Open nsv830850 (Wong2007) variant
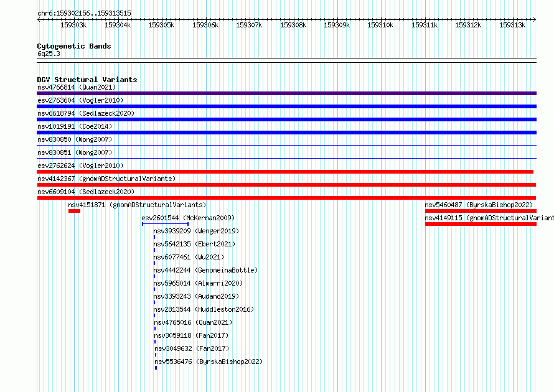Image resolution: width=554 pixels, height=392 pixels. pyautogui.click(x=75, y=139)
